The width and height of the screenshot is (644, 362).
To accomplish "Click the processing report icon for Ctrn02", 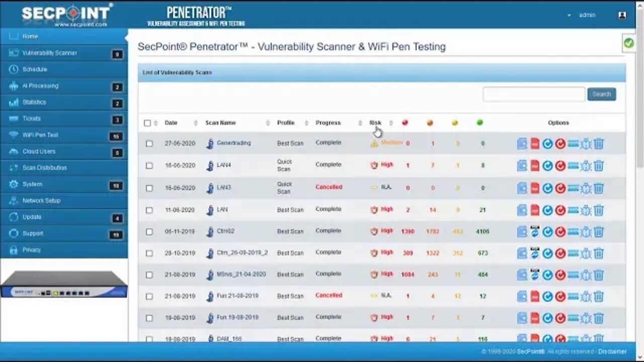I will 535,232.
